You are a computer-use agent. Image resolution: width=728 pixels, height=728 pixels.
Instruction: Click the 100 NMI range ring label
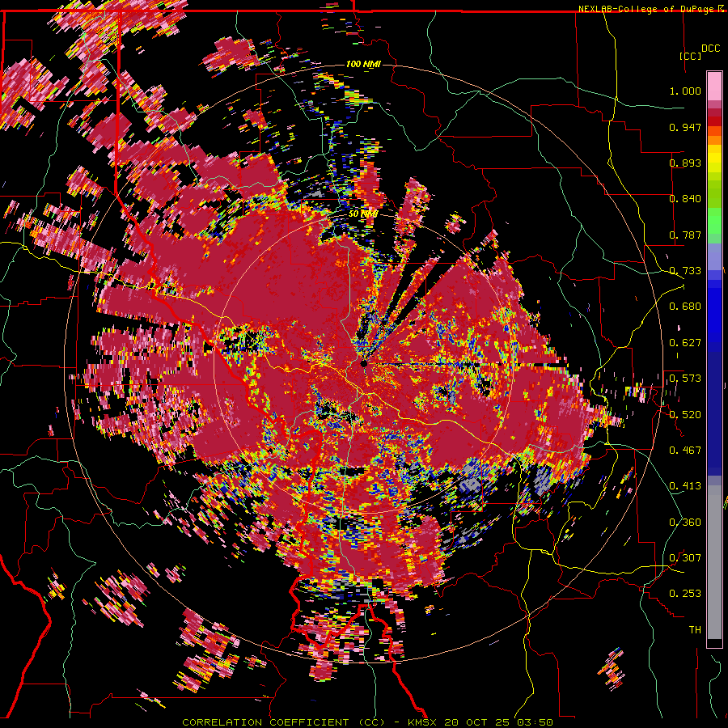(x=363, y=64)
